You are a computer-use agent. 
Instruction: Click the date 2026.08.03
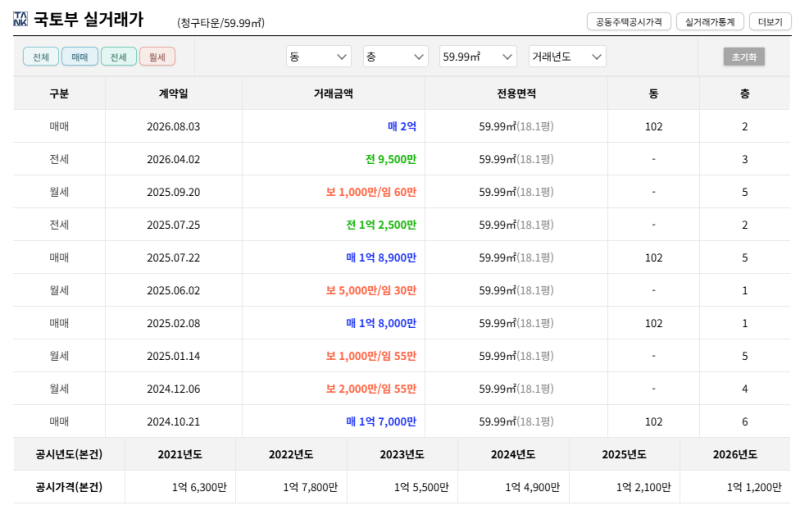click(173, 126)
